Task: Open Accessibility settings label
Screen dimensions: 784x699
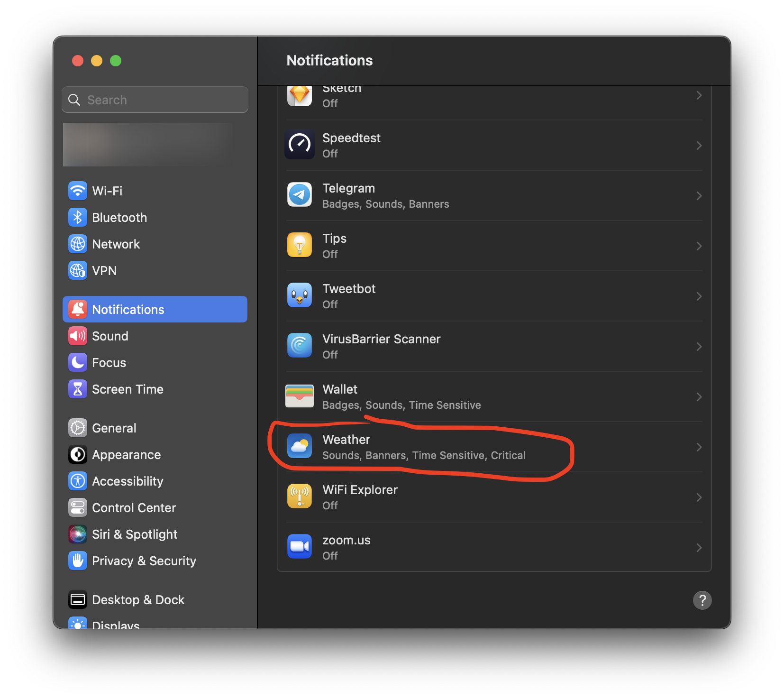Action: pyautogui.click(x=128, y=481)
